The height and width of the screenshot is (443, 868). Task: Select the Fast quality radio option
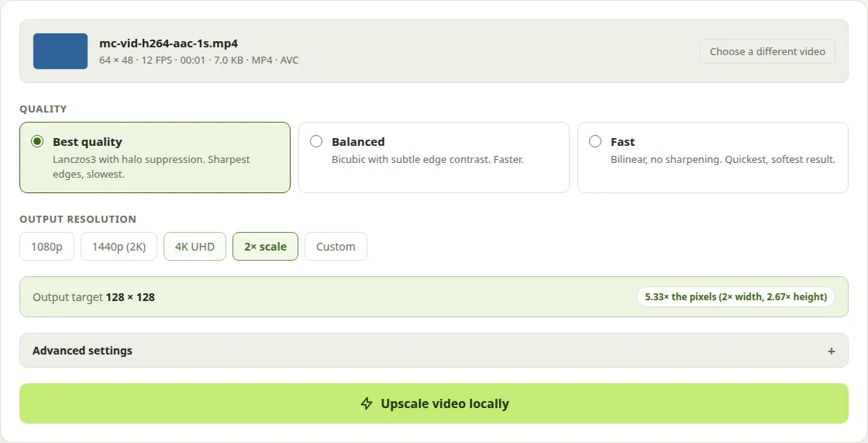pos(595,141)
